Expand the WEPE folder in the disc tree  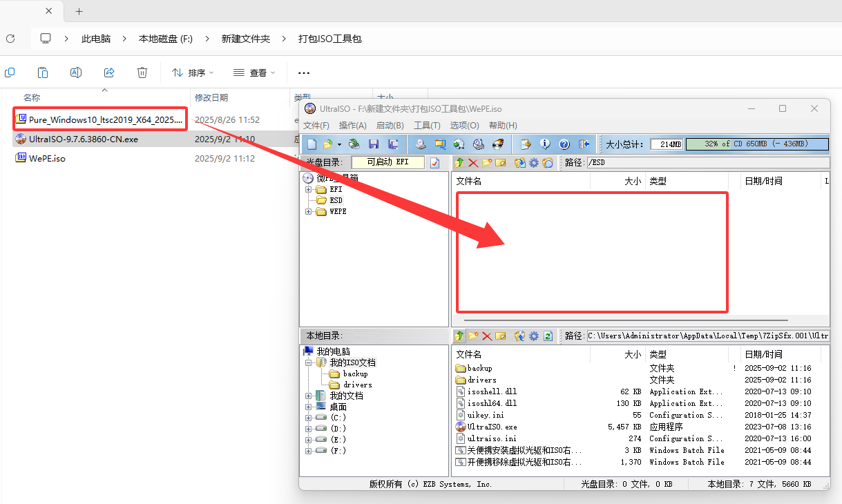click(307, 211)
